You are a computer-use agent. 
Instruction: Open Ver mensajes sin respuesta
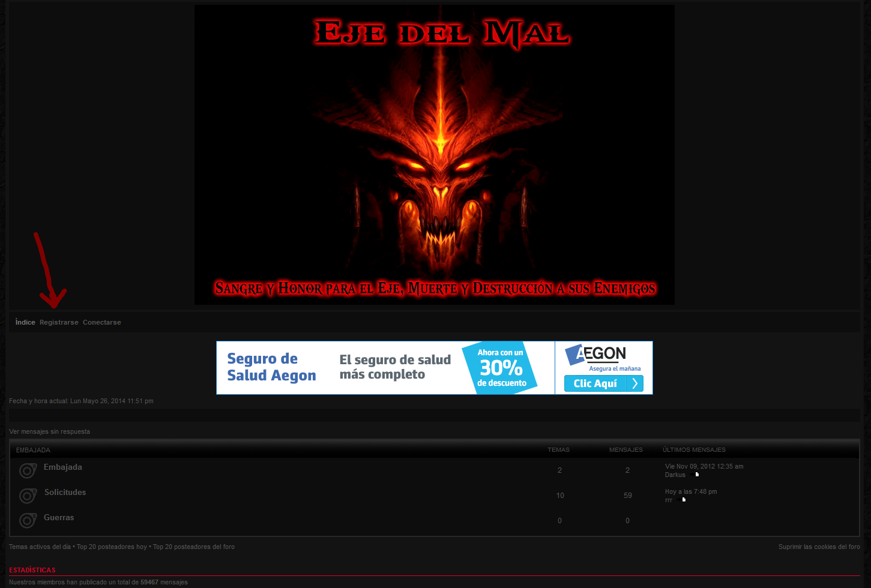(49, 431)
